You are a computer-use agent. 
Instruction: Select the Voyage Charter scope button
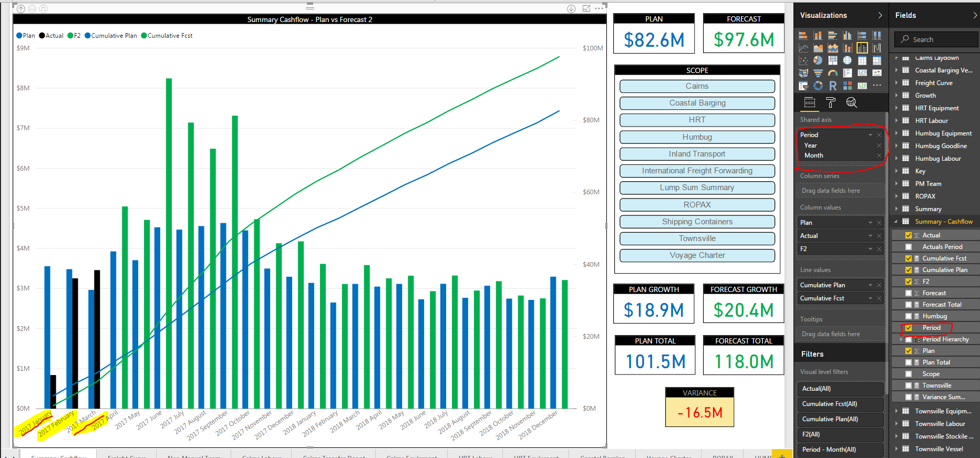[x=697, y=255]
